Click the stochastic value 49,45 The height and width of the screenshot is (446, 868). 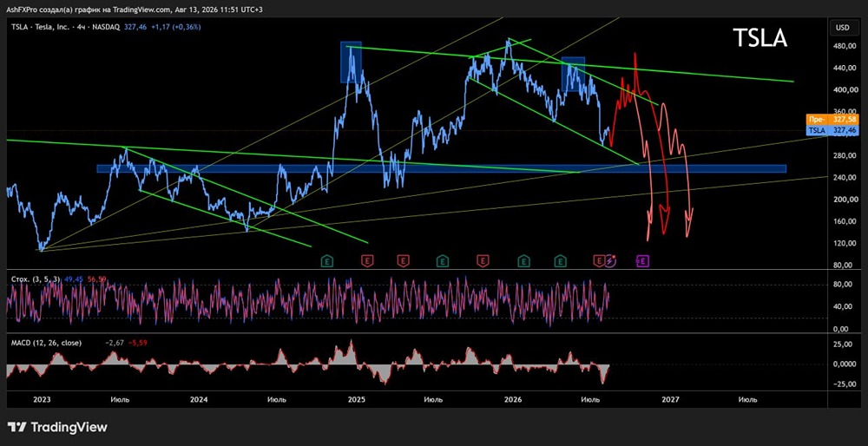click(x=73, y=280)
